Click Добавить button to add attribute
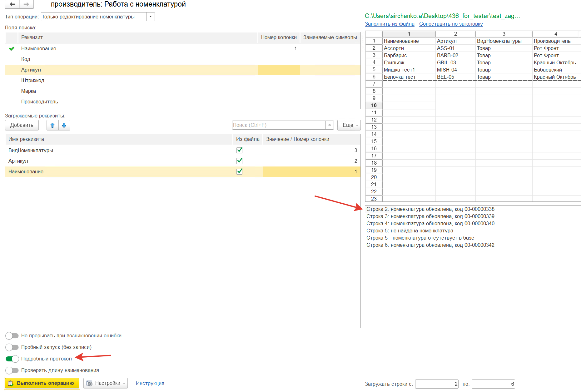Image resolution: width=581 pixels, height=392 pixels. click(22, 125)
